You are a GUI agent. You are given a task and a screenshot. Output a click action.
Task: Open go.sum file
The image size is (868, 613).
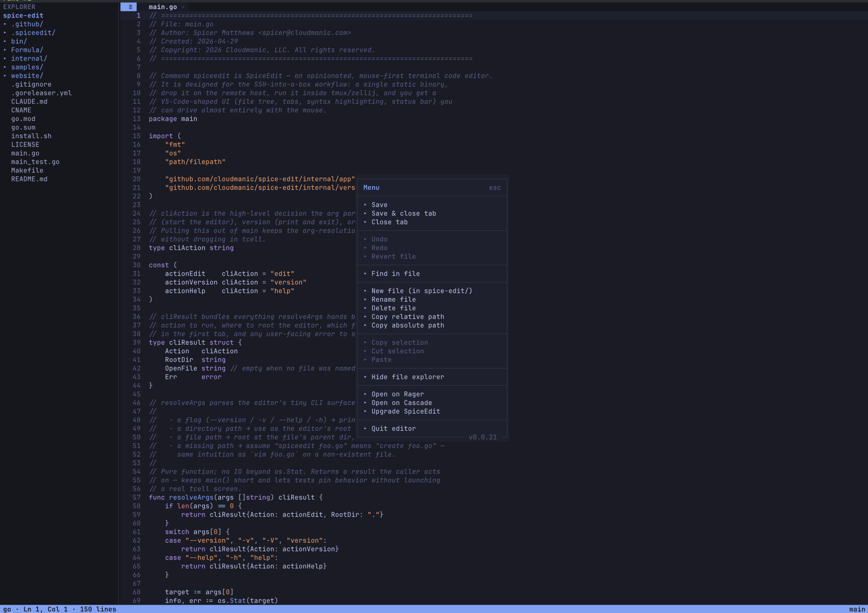[x=23, y=128]
